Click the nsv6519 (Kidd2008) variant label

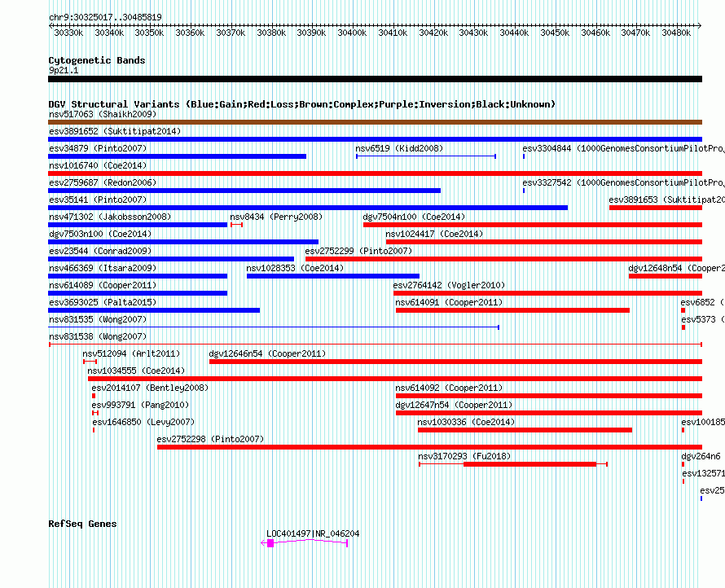399,148
